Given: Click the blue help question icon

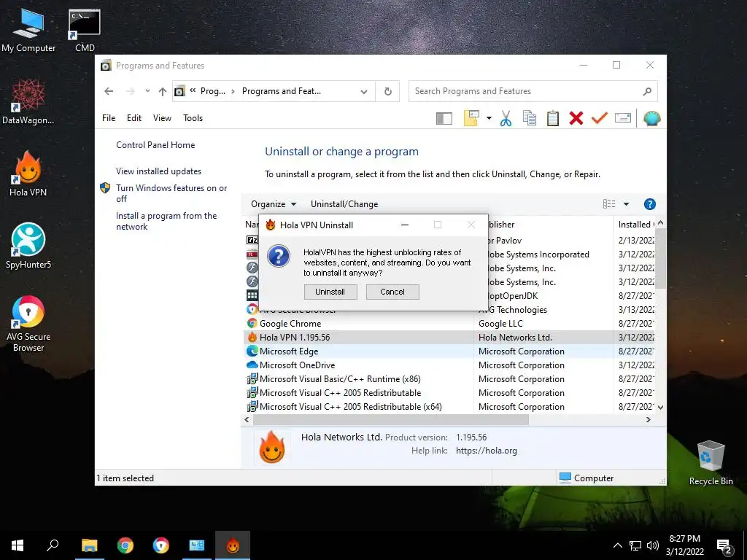Looking at the screenshot, I should point(649,204).
